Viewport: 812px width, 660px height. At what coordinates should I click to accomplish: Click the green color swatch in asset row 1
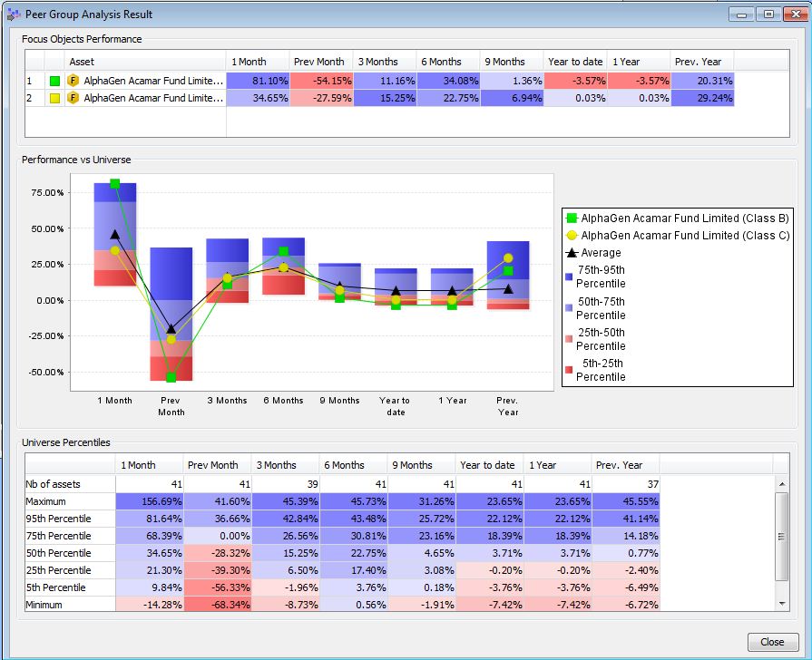(55, 81)
